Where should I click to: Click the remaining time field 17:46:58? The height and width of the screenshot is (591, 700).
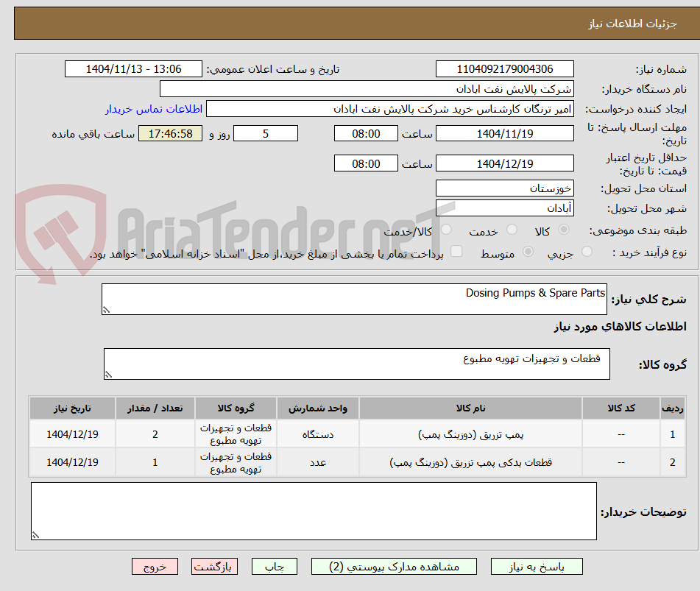click(170, 133)
